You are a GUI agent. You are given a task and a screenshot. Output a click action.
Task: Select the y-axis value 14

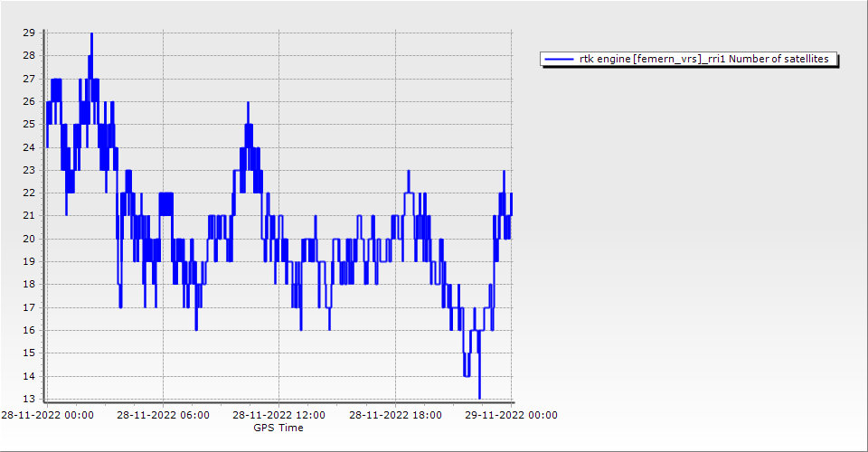(29, 376)
